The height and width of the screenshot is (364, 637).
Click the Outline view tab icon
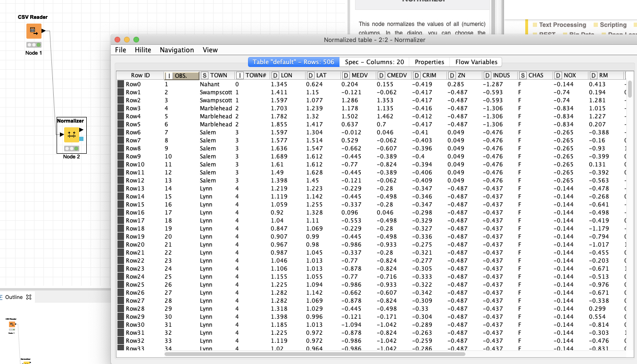2,297
